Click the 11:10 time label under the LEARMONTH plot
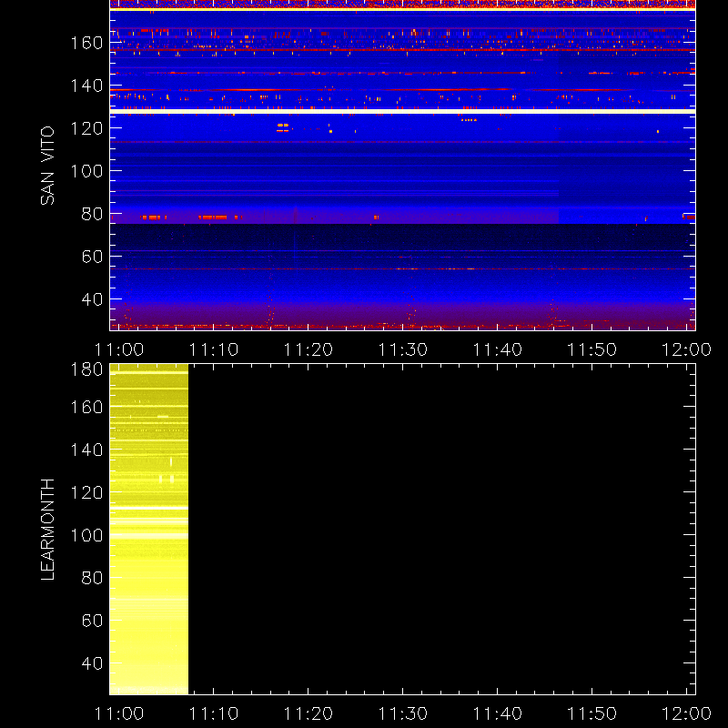 tap(214, 713)
